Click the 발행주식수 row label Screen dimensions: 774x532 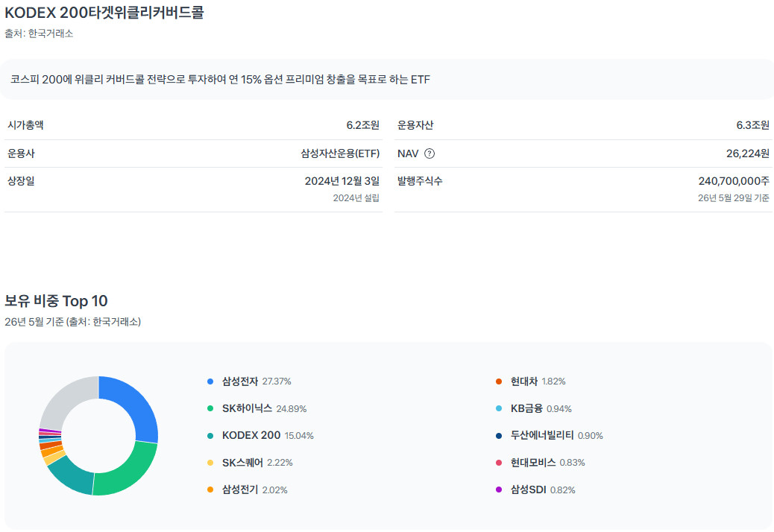pos(420,181)
